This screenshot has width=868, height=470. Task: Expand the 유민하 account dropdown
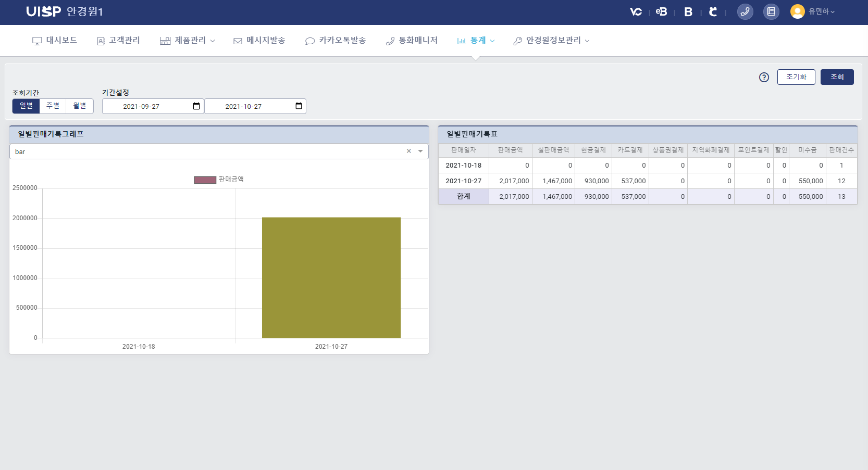coord(820,11)
